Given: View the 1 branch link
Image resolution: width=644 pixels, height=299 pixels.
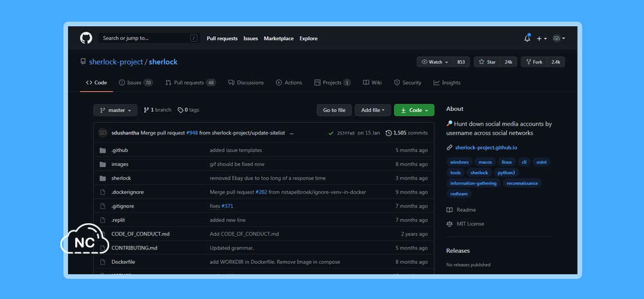Looking at the screenshot, I should point(157,110).
